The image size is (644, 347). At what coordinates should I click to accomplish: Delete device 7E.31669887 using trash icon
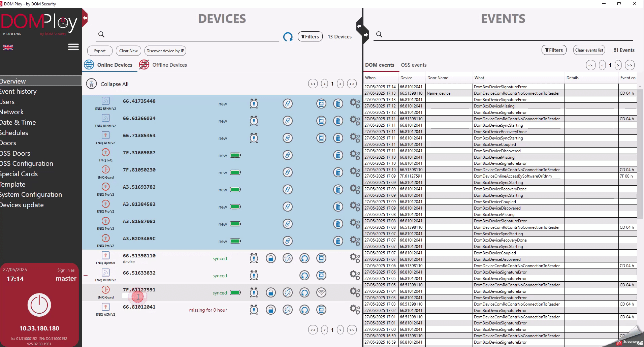click(x=338, y=155)
